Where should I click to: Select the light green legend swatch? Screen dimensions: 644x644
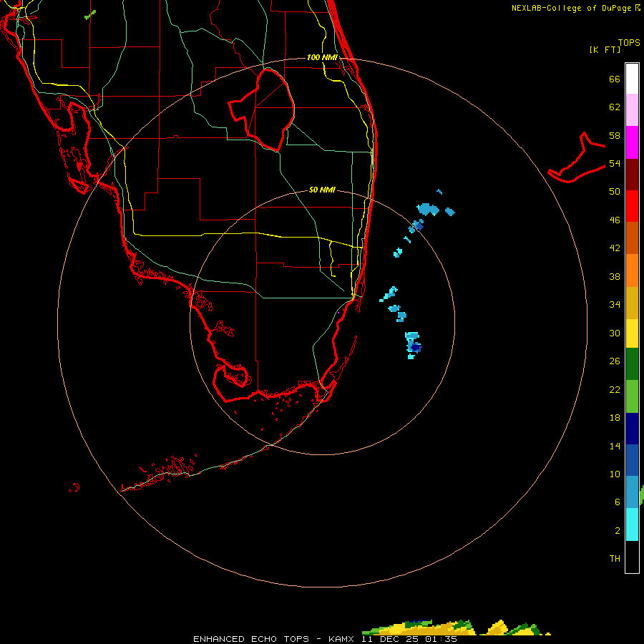tap(632, 396)
